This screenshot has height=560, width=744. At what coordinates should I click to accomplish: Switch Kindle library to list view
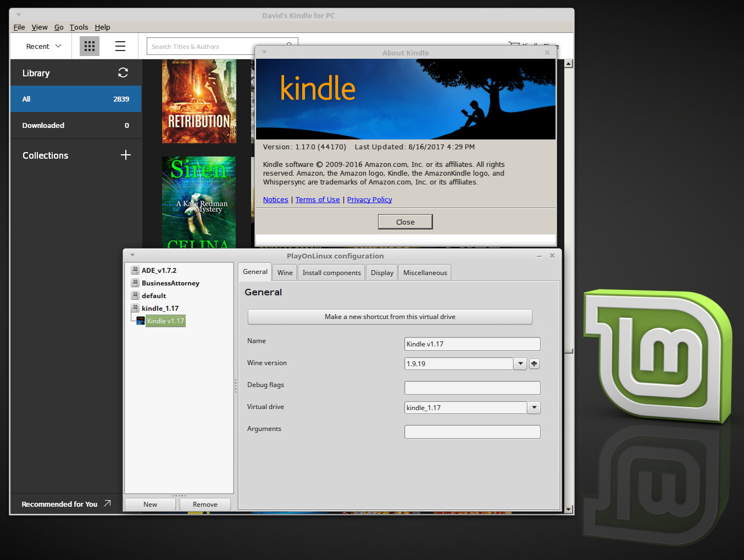120,46
